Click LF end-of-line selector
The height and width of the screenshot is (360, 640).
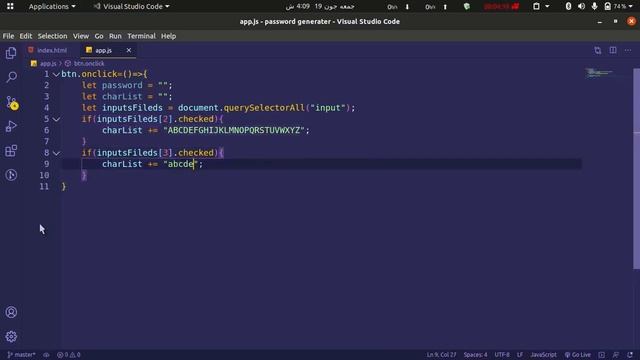pyautogui.click(x=520, y=355)
